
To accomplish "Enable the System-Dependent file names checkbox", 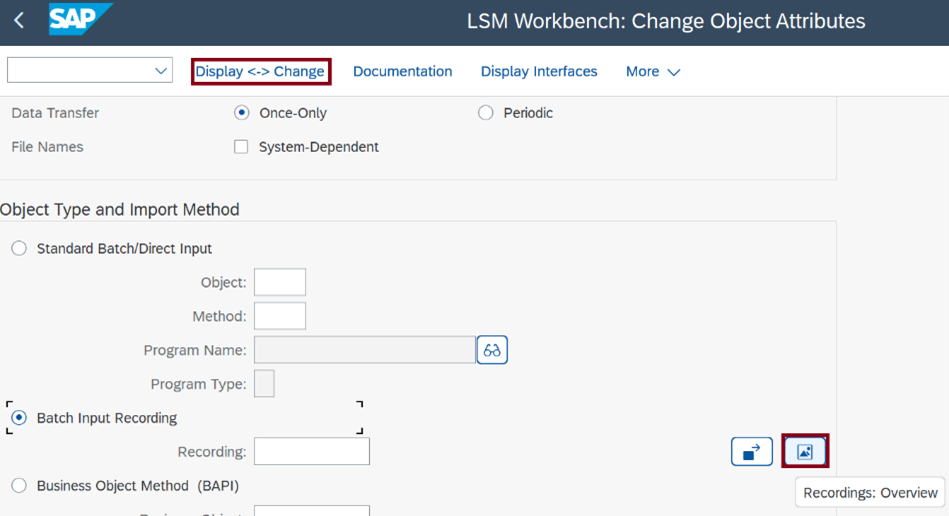I will 241,147.
